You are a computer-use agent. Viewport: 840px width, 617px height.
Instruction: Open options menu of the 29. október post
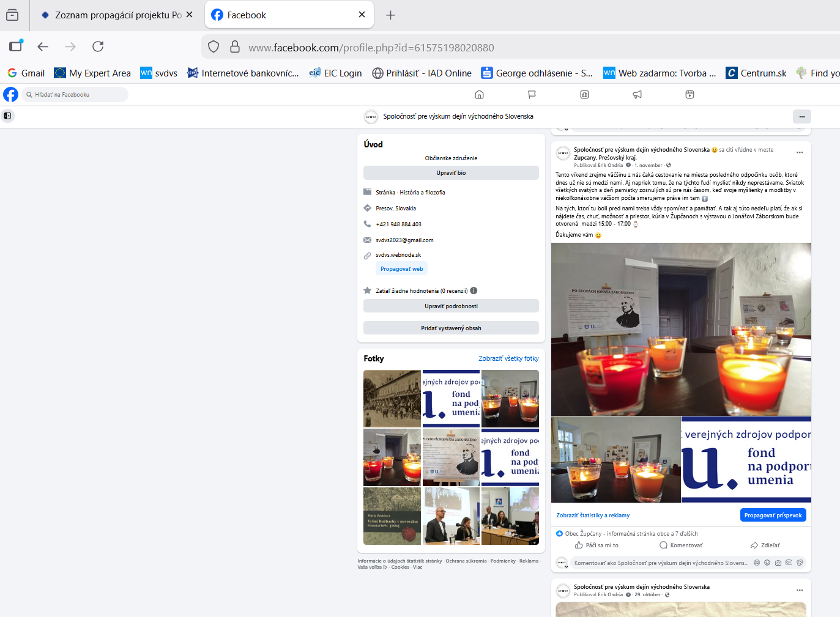click(799, 590)
